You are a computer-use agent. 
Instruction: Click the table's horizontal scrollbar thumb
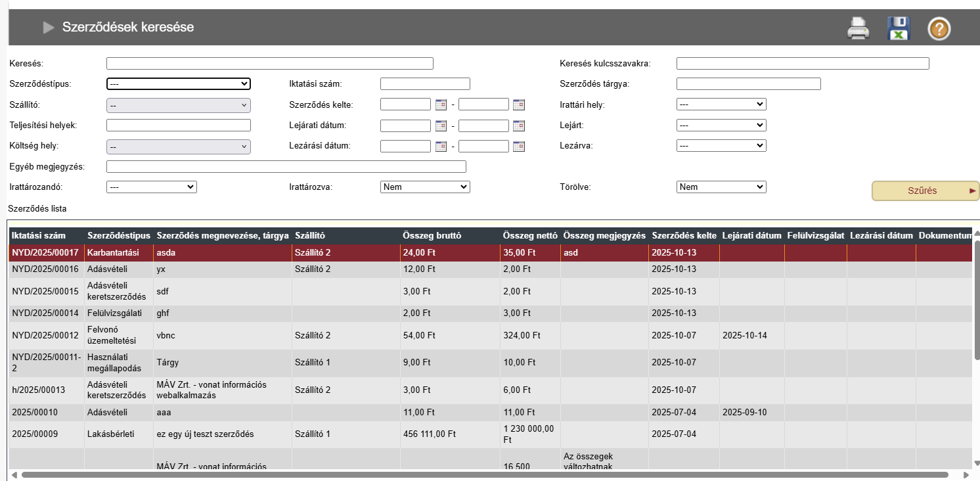485,474
